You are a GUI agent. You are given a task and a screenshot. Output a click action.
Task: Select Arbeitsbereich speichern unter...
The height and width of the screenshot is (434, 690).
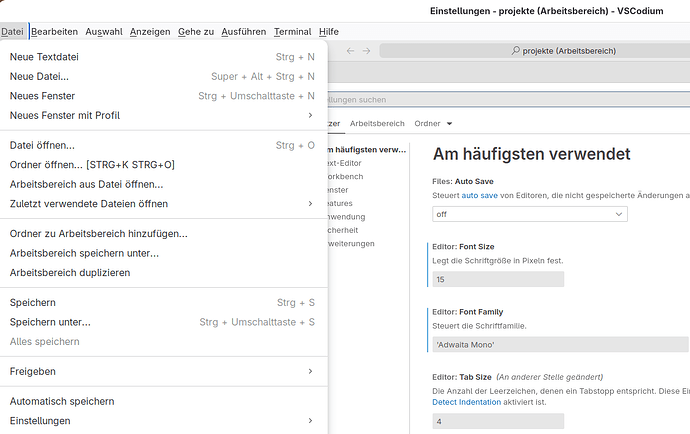[x=164, y=253]
